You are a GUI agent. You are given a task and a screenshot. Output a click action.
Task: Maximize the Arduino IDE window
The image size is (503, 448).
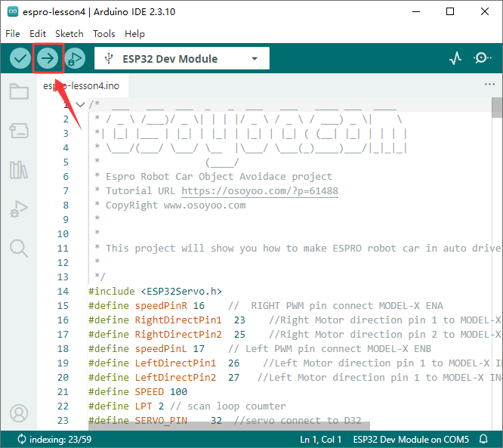click(x=450, y=11)
